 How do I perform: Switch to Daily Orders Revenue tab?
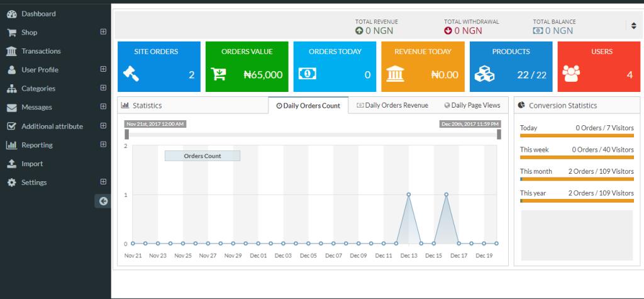coord(392,105)
